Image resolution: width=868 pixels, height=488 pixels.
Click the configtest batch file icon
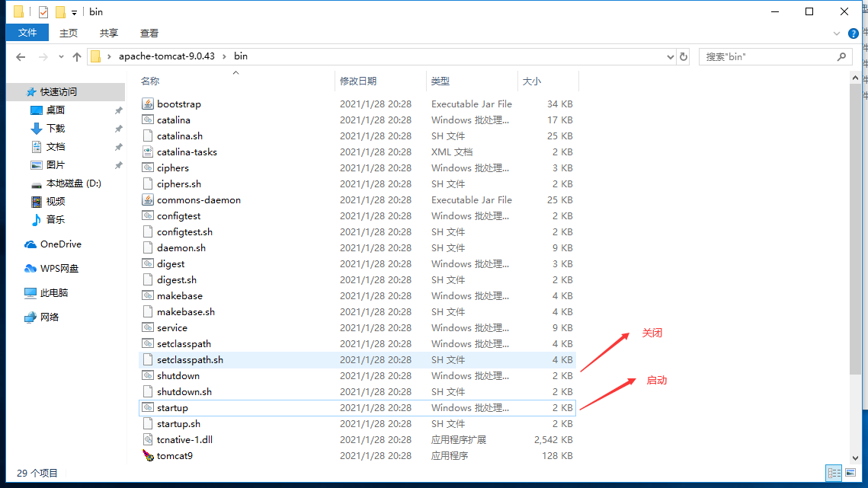(x=148, y=216)
